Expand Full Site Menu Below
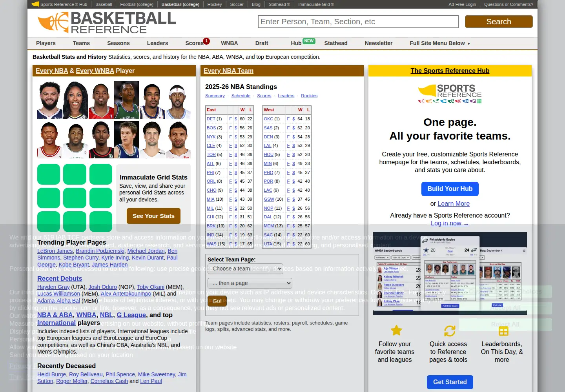 [x=440, y=43]
